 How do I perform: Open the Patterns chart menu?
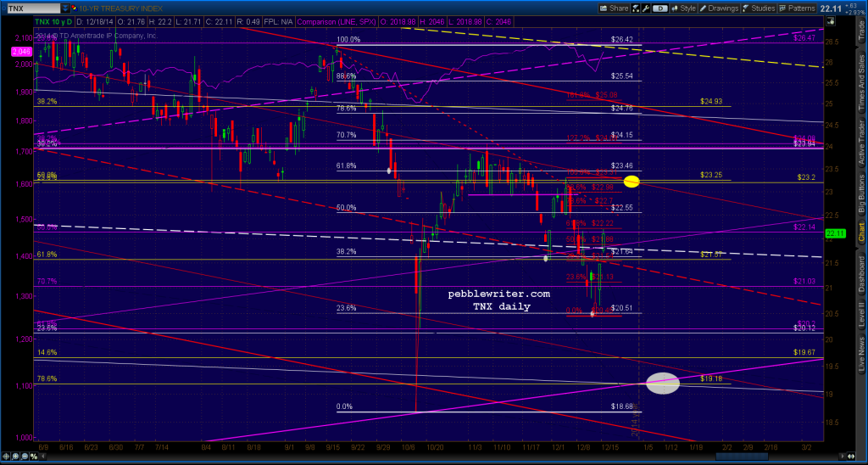point(797,8)
